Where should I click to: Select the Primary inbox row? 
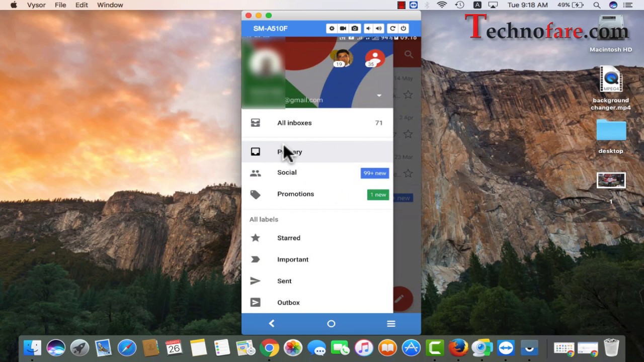317,152
